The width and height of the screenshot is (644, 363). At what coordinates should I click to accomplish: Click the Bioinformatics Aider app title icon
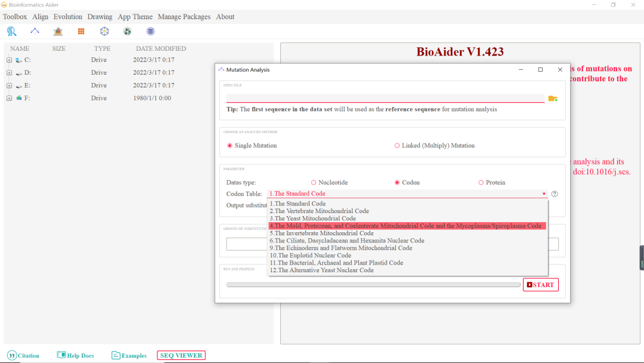[4, 5]
